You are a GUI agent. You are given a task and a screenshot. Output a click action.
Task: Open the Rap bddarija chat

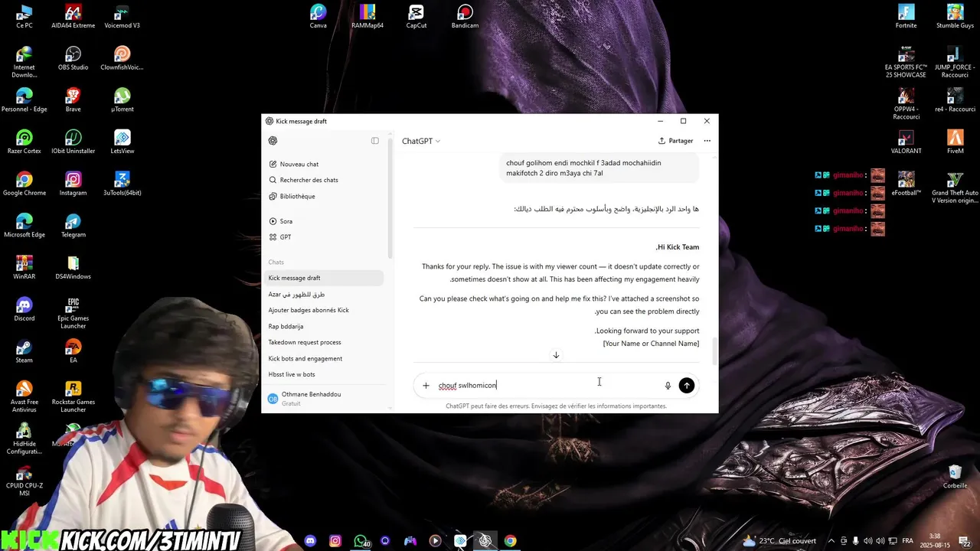(x=325, y=326)
